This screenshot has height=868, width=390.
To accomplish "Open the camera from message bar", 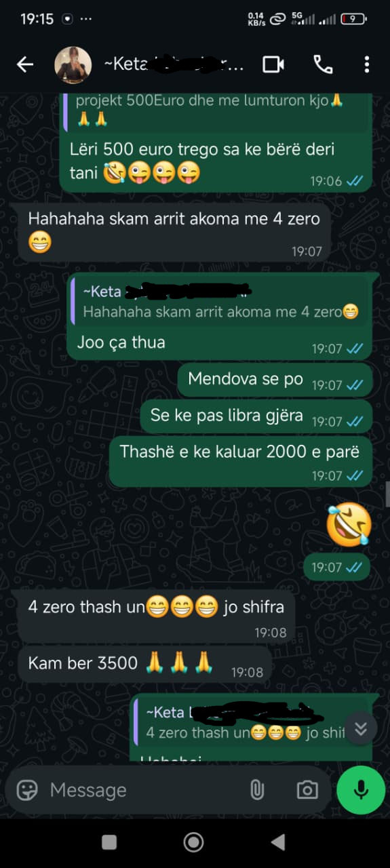I will [307, 790].
